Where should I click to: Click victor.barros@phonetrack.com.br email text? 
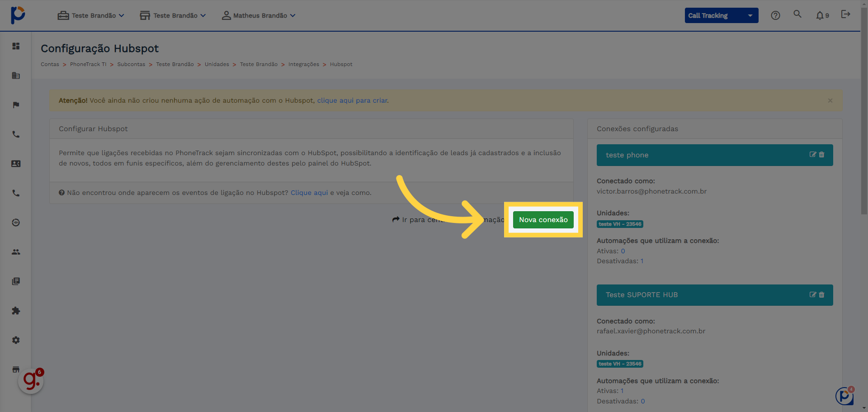(651, 191)
